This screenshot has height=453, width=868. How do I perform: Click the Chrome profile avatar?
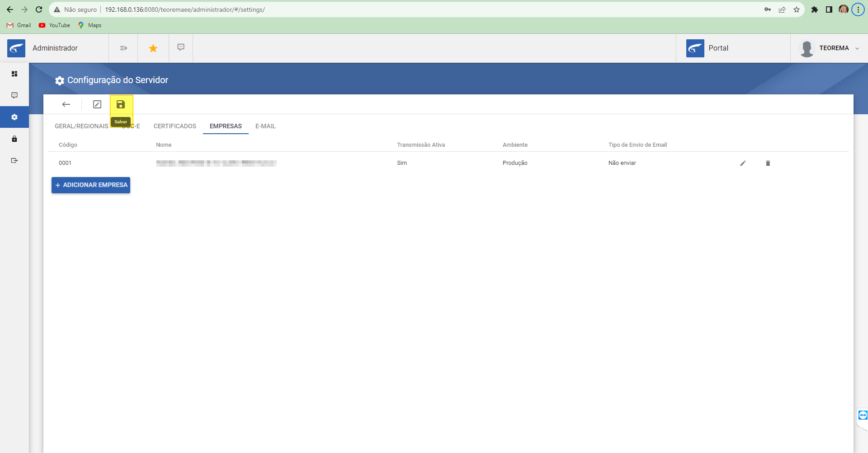click(x=844, y=9)
